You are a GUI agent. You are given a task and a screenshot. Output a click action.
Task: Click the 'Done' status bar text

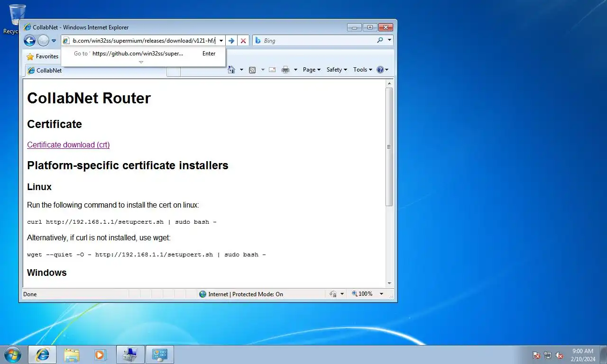(30, 294)
